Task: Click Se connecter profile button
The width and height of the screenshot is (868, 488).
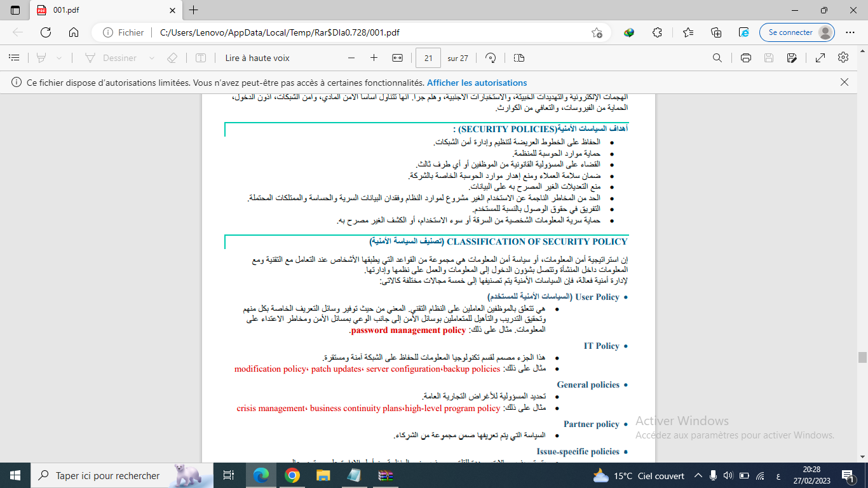Action: 797,32
